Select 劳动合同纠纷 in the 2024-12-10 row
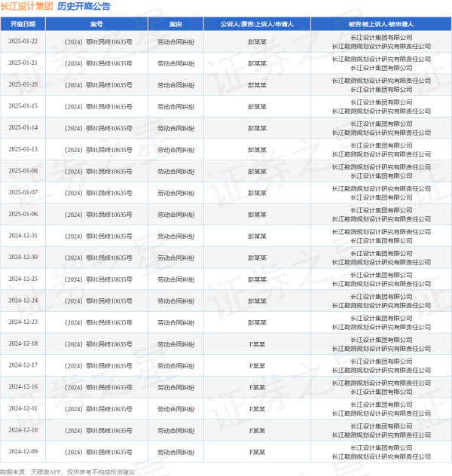The height and width of the screenshot is (476, 452). pos(176,431)
